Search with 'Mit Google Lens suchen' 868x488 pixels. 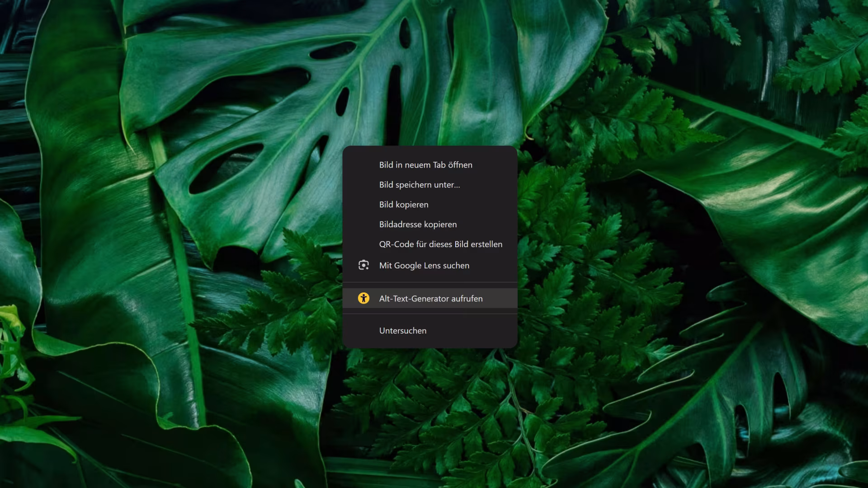pyautogui.click(x=424, y=266)
